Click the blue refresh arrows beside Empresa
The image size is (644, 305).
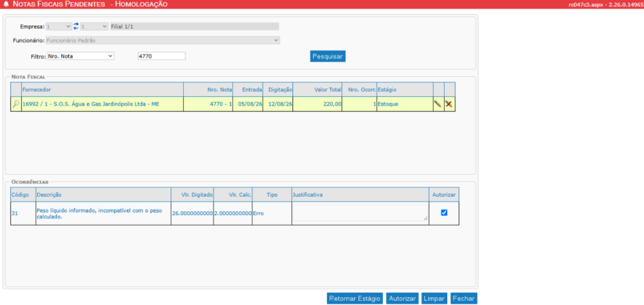click(x=76, y=26)
